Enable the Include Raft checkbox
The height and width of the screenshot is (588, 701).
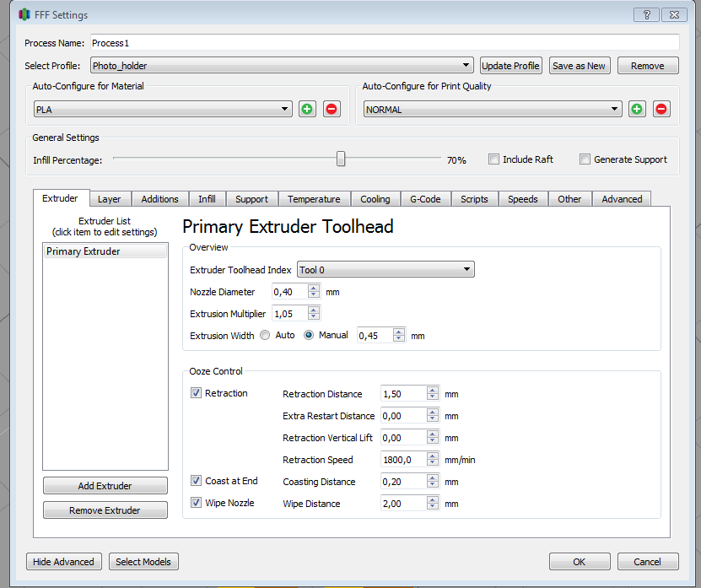click(494, 159)
